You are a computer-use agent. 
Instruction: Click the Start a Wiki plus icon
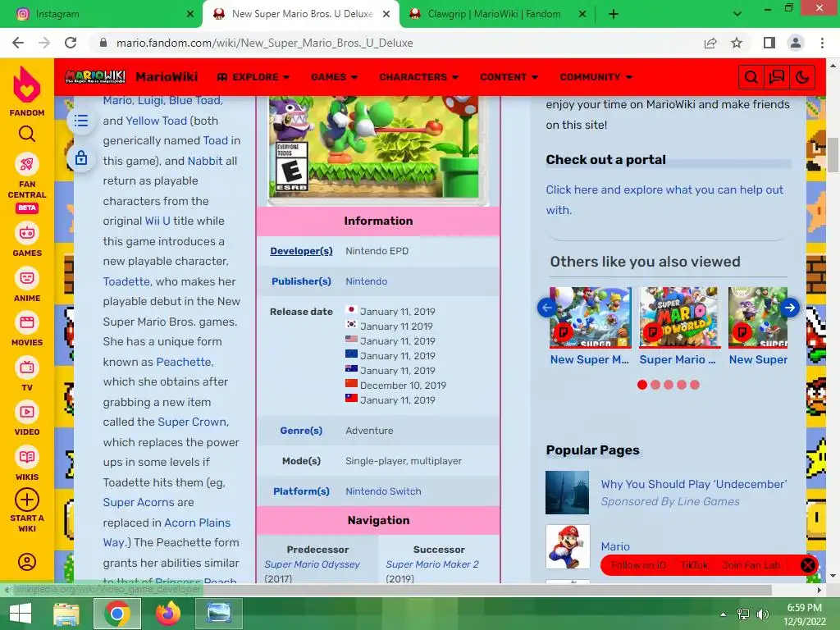(27, 500)
